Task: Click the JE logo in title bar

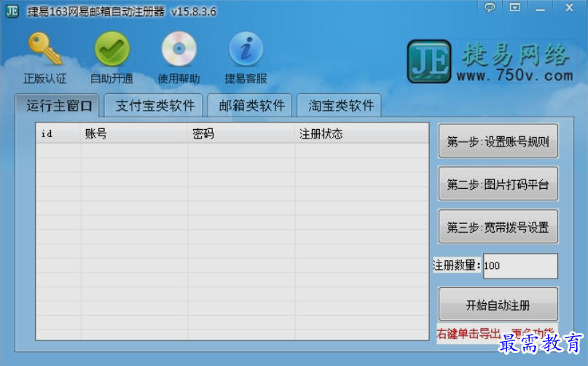Action: point(12,11)
